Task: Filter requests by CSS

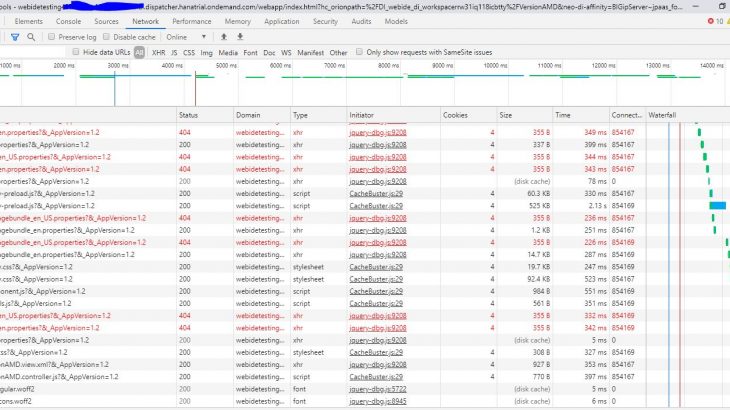Action: click(x=189, y=53)
